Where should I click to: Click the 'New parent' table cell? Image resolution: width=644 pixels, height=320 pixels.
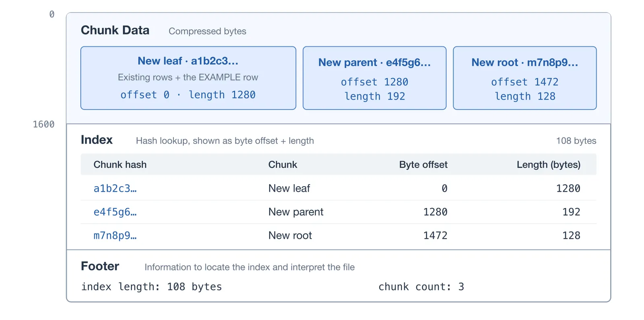(x=296, y=212)
